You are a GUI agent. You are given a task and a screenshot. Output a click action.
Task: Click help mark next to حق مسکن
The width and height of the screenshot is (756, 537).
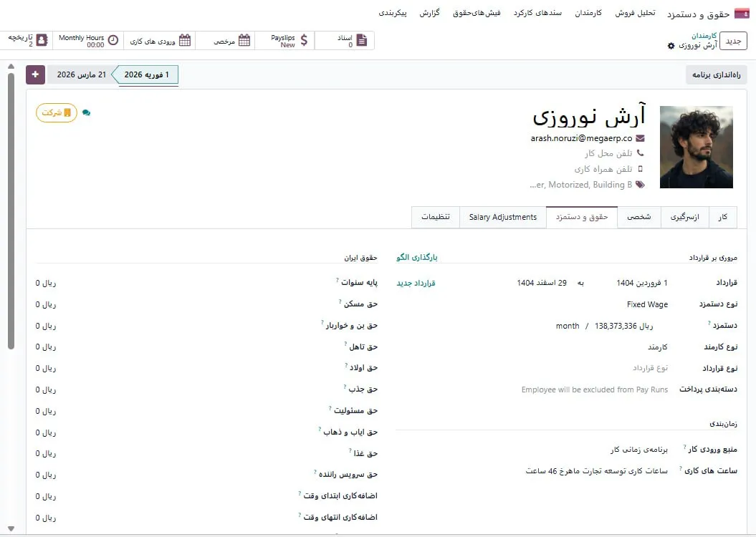340,301
